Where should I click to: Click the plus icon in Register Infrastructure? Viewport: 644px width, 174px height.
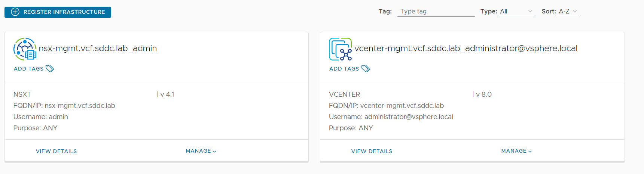[x=15, y=12]
